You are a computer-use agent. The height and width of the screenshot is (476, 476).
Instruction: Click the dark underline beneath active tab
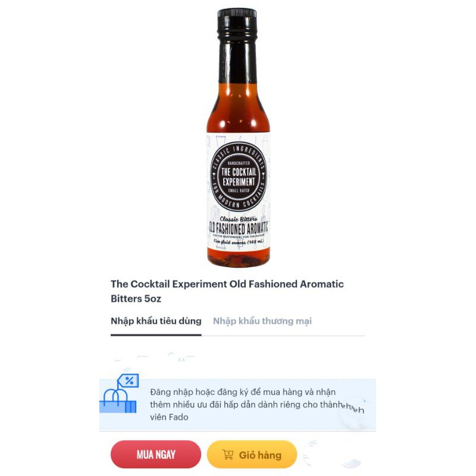click(156, 335)
